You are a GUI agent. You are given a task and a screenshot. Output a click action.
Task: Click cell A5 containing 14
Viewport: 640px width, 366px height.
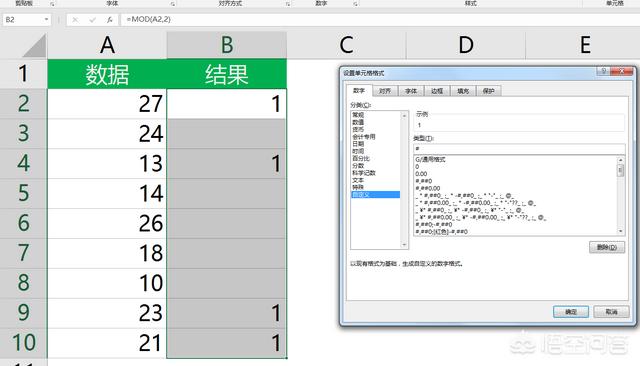pos(107,193)
